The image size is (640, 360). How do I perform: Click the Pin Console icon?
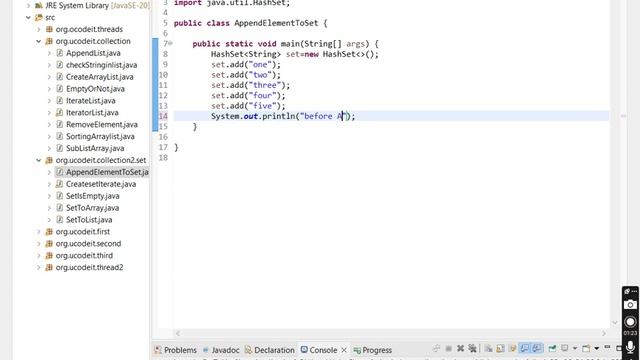[552, 348]
